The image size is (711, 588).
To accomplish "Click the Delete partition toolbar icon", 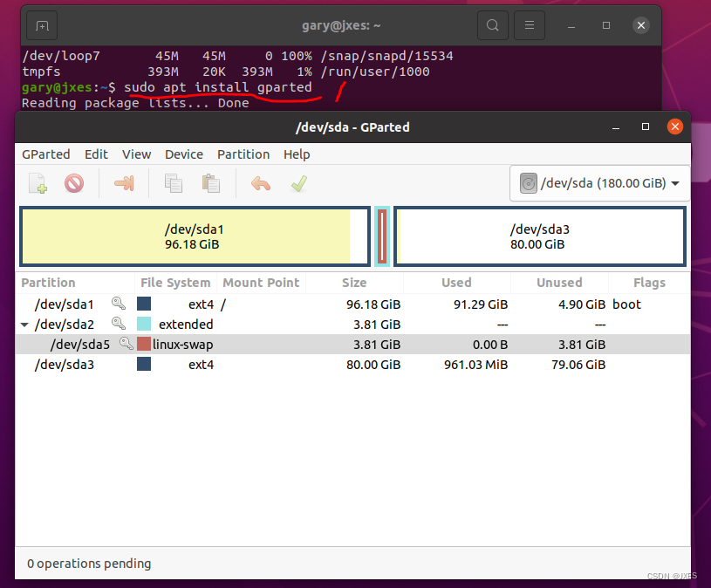I will point(74,183).
